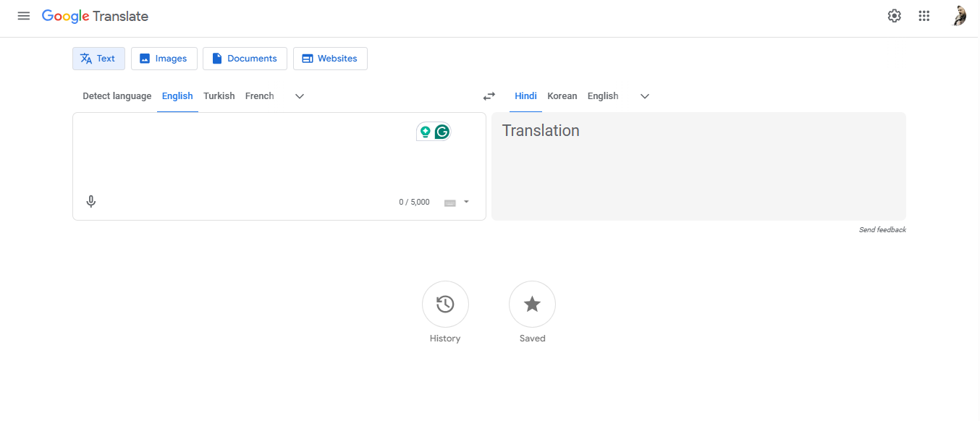The image size is (980, 421).
Task: Toggle the virtual keyboard icon
Action: [450, 203]
